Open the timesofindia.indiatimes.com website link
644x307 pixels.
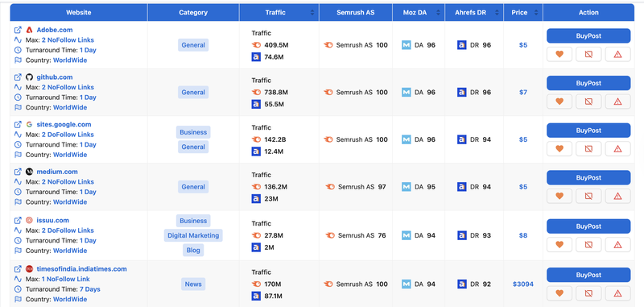(x=82, y=269)
